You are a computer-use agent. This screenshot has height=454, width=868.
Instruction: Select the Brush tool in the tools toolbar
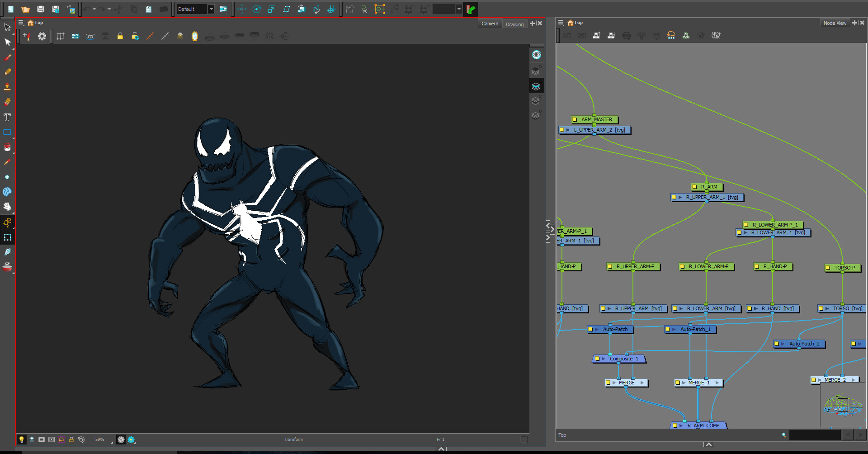coord(7,57)
